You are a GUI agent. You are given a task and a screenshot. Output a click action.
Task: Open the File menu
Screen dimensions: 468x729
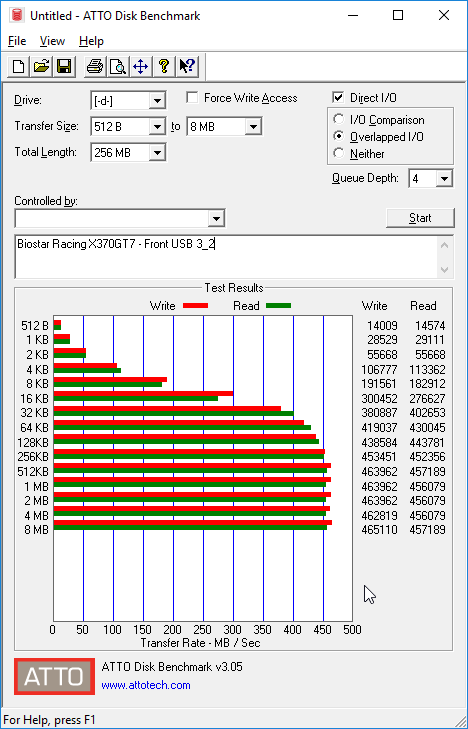pos(17,41)
